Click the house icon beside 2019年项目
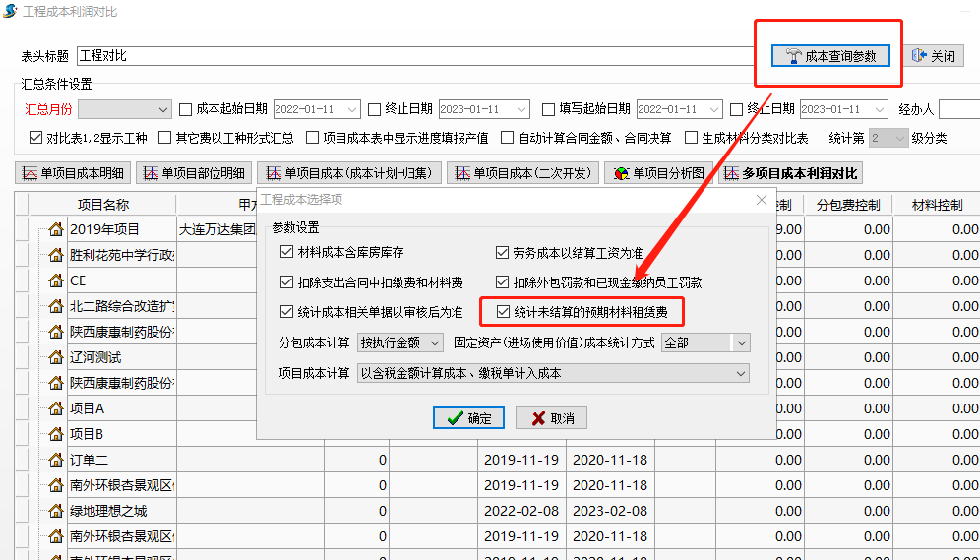 click(56, 229)
